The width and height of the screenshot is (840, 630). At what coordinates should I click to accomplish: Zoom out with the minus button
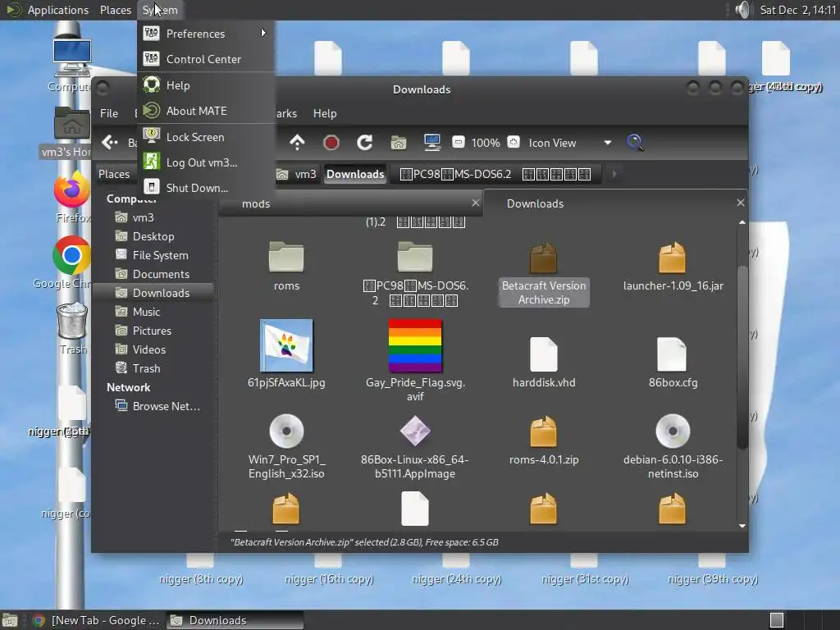pyautogui.click(x=458, y=143)
